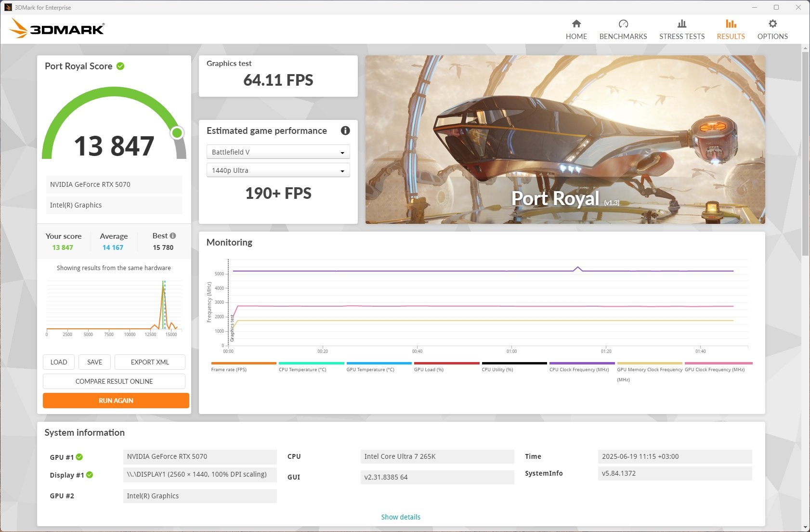Click the Time value 2025-06-19 11:15
The image size is (810, 532).
[675, 456]
